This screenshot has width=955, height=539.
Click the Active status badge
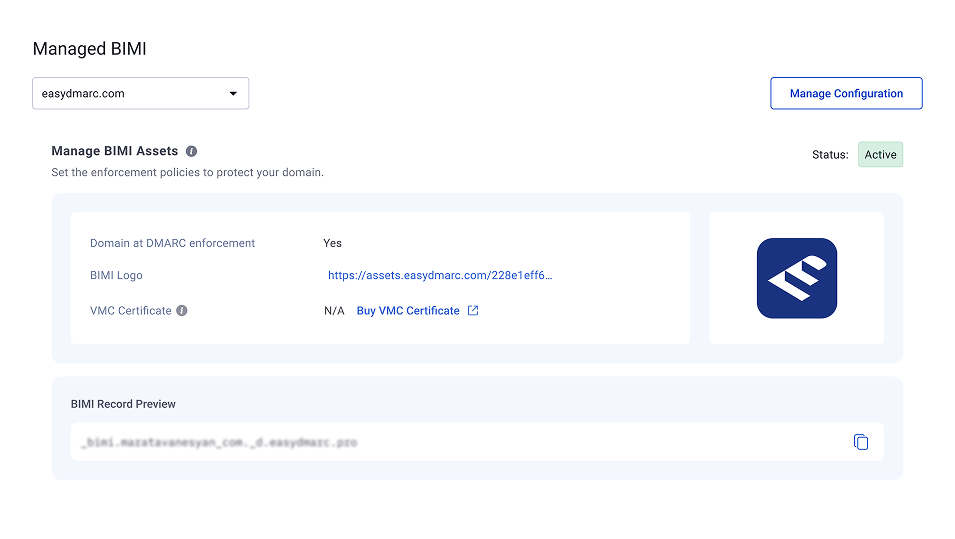(880, 155)
